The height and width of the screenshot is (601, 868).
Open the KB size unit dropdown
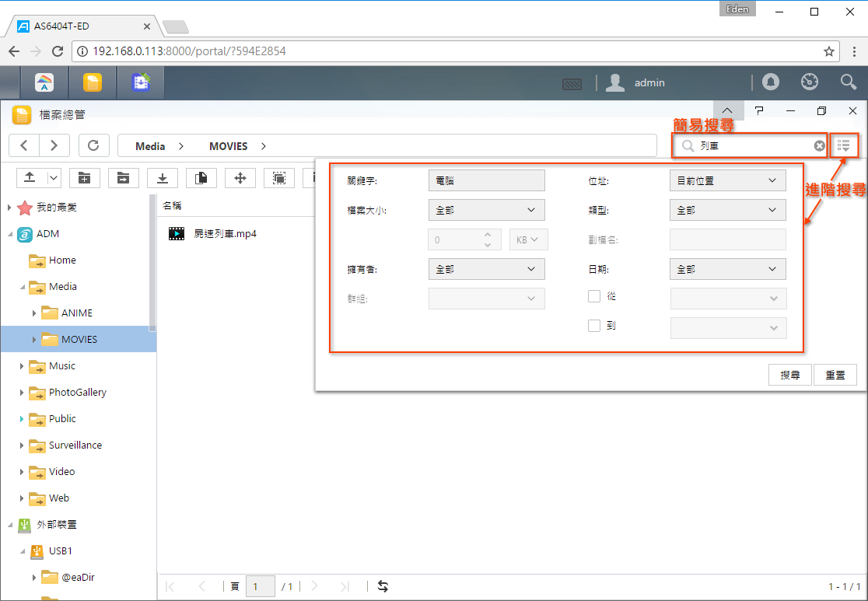pos(529,239)
